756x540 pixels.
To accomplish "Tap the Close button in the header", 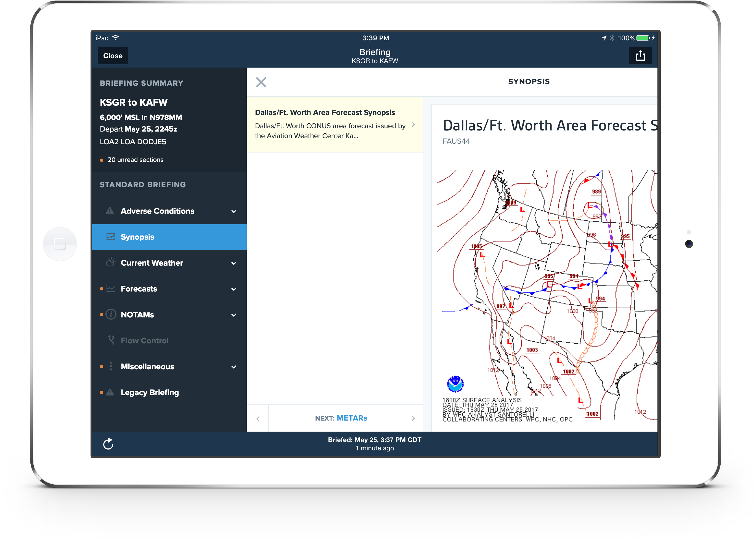I will [113, 55].
